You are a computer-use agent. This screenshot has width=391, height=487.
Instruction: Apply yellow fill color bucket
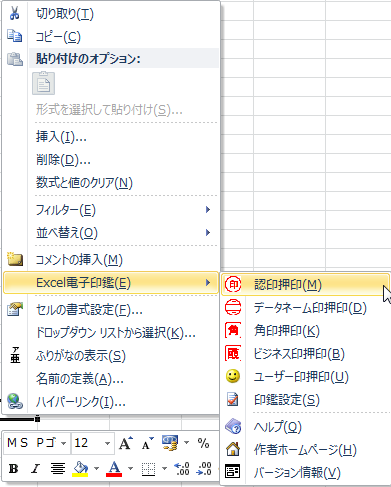pyautogui.click(x=80, y=469)
